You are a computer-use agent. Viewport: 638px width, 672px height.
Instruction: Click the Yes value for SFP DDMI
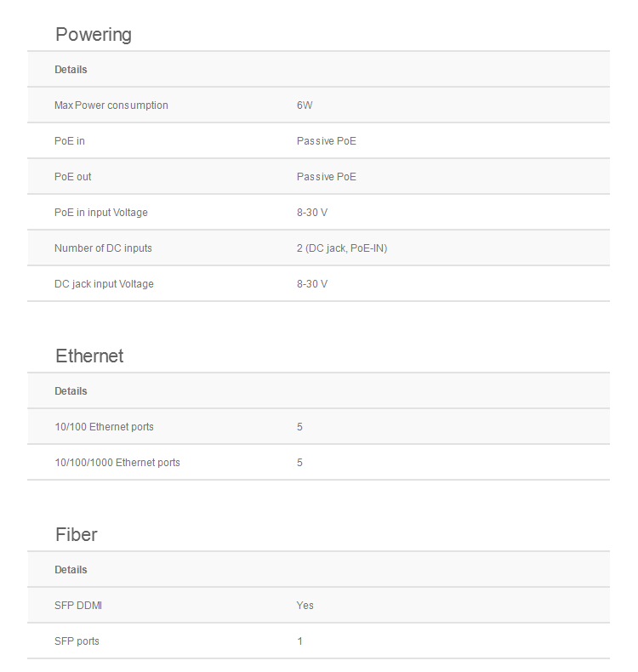point(305,606)
